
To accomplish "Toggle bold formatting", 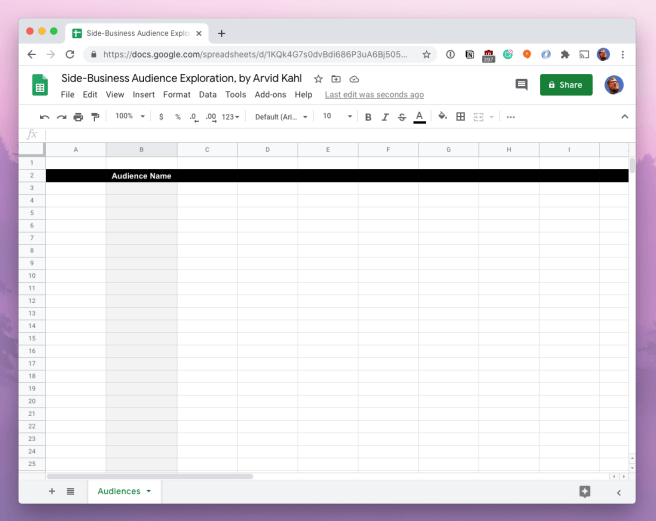I will coord(368,117).
